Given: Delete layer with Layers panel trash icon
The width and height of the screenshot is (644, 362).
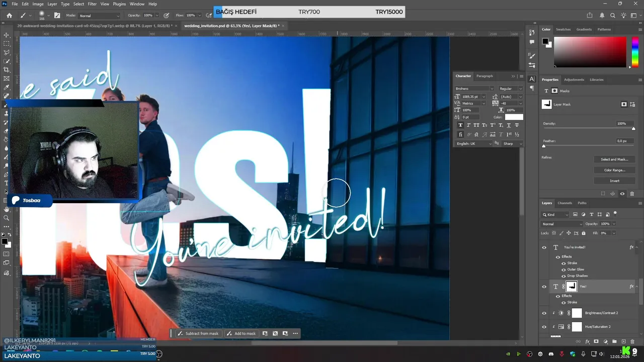Looking at the screenshot, I should click(x=633, y=341).
